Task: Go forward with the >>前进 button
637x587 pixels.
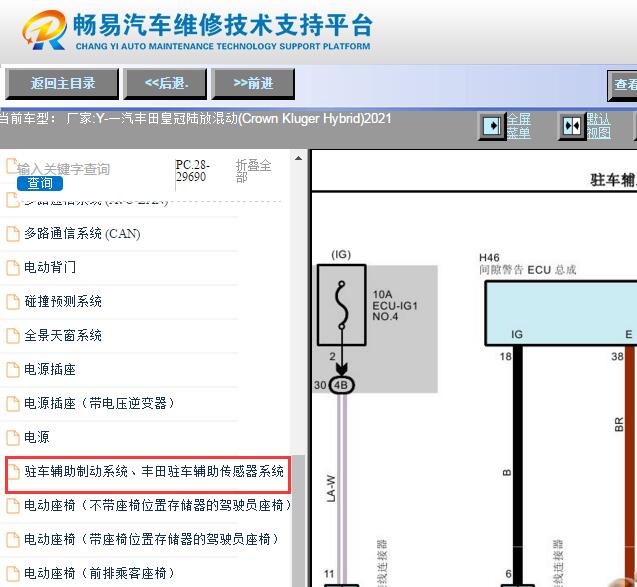Action: coord(253,84)
